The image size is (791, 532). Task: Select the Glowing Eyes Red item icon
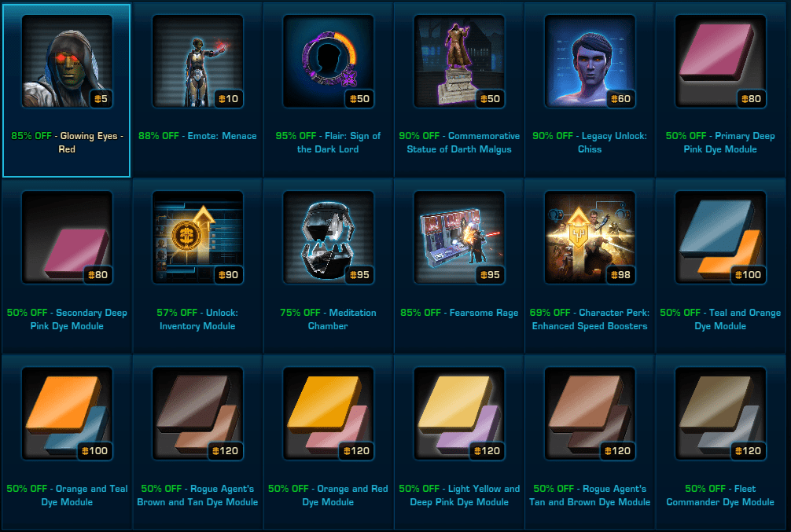coord(67,61)
